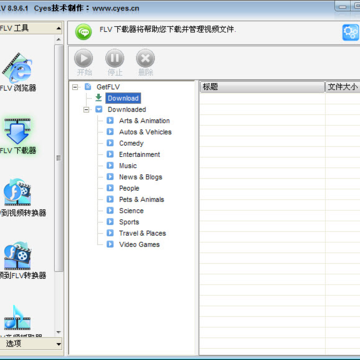Viewport: 360px width, 360px height.
Task: Click the Video Games category icon
Action: [x=110, y=244]
